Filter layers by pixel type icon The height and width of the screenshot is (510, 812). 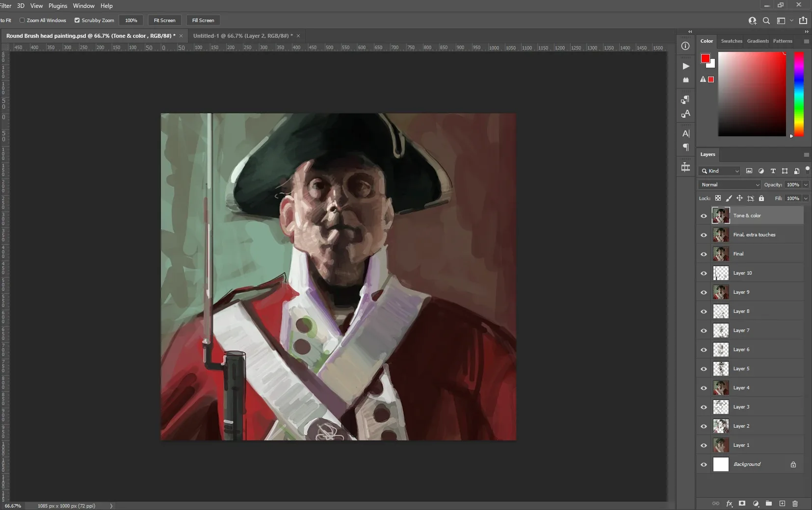[x=749, y=171]
